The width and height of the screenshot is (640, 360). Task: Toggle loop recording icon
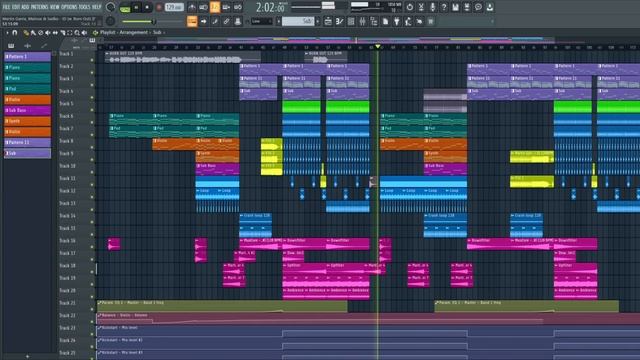[238, 7]
